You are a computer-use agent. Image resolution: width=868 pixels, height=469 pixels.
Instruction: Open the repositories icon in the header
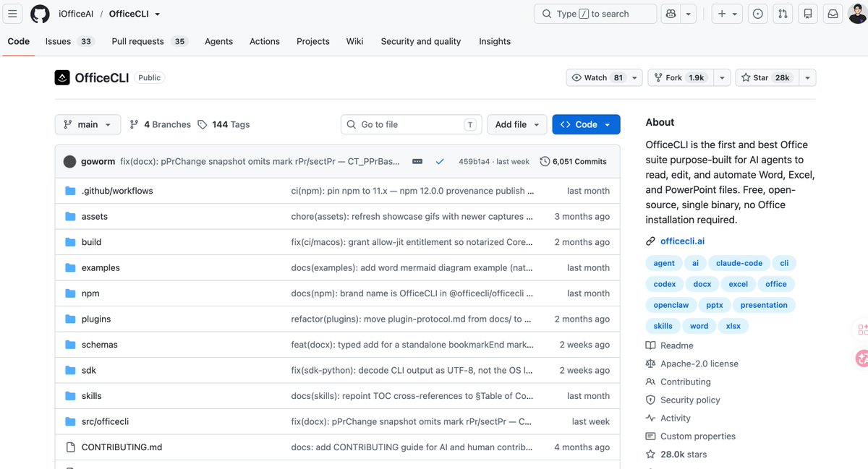[808, 14]
